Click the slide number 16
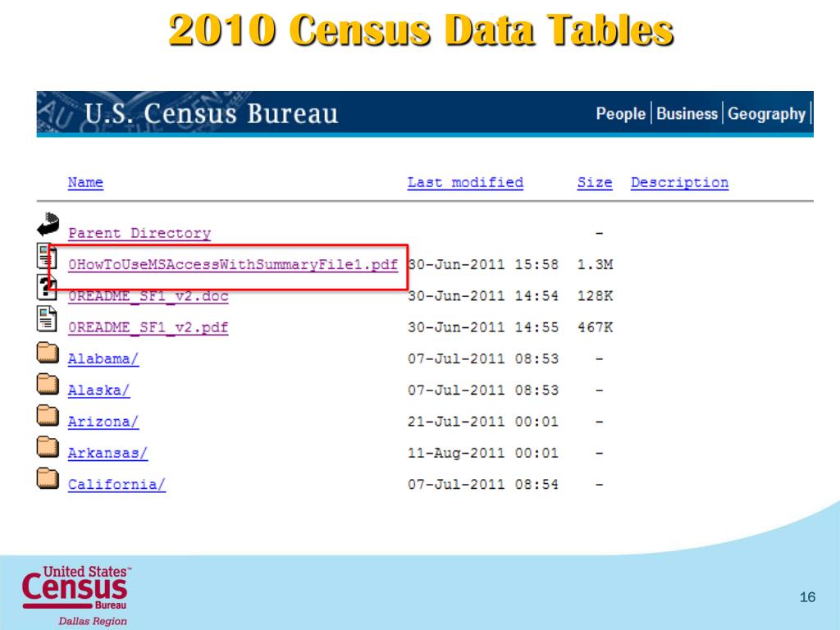Screen dimensions: 840x630 click(x=807, y=597)
